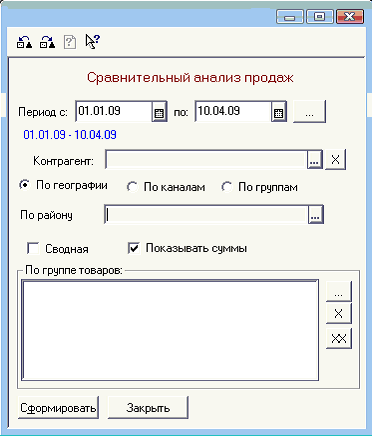Click the greyed-out help document icon

point(70,42)
